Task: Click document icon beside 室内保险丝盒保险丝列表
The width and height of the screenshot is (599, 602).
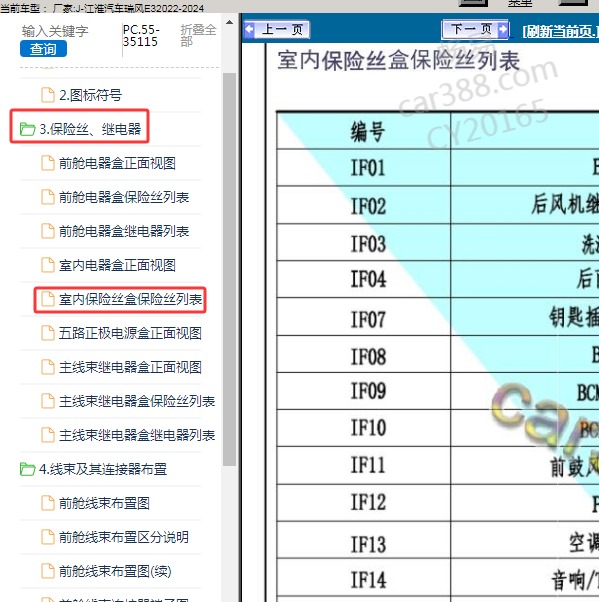Action: (x=48, y=299)
